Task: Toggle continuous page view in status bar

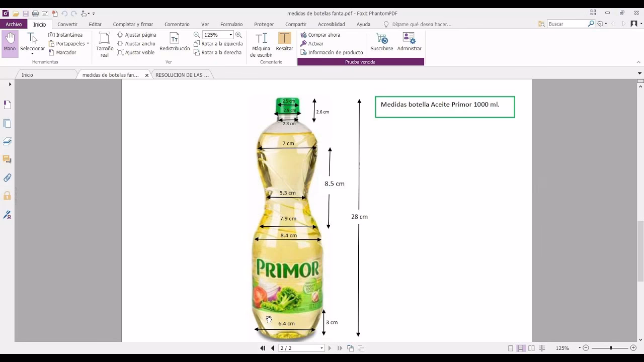Action: pos(521,347)
